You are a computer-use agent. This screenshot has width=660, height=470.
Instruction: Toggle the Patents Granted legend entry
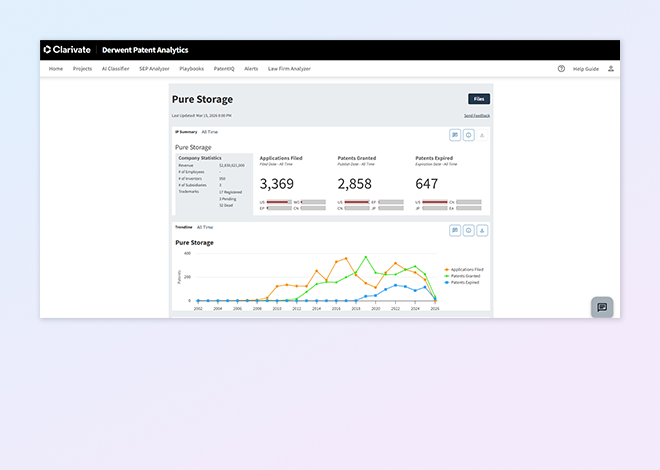pos(462,276)
